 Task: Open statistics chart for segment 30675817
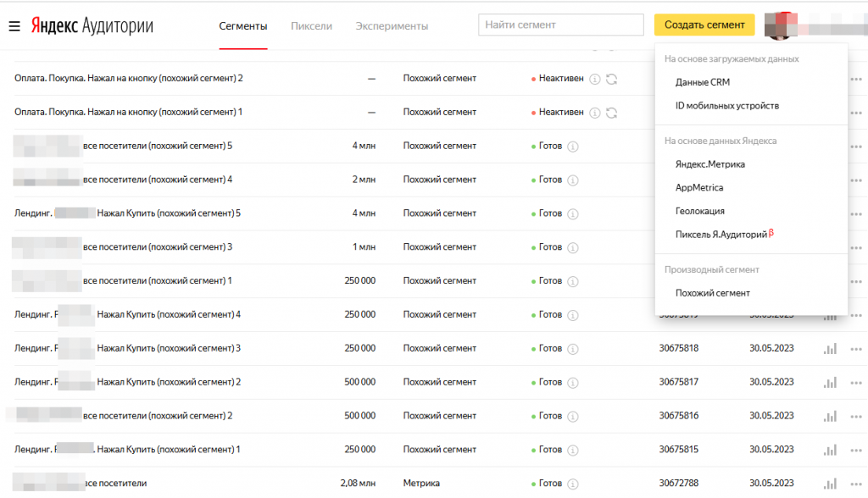coord(830,382)
